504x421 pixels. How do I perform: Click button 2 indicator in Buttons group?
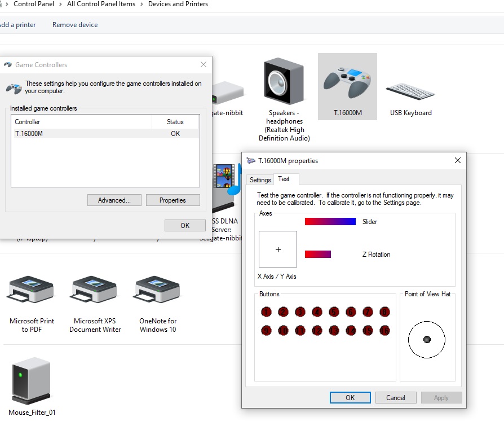[x=283, y=312]
